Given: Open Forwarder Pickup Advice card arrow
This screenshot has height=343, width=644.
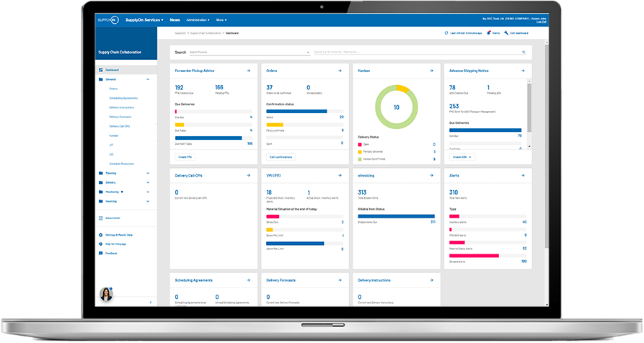Looking at the screenshot, I should tap(249, 71).
